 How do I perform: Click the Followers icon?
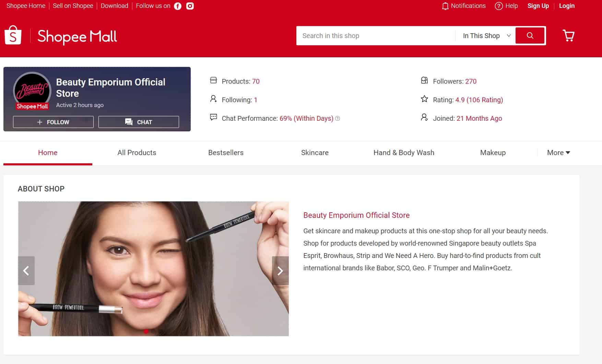tap(424, 80)
